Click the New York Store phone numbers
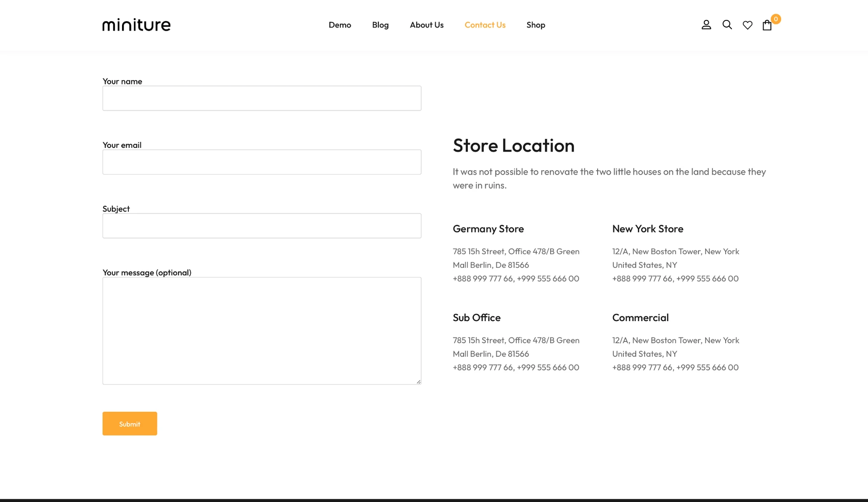This screenshot has height=502, width=868. [x=675, y=279]
